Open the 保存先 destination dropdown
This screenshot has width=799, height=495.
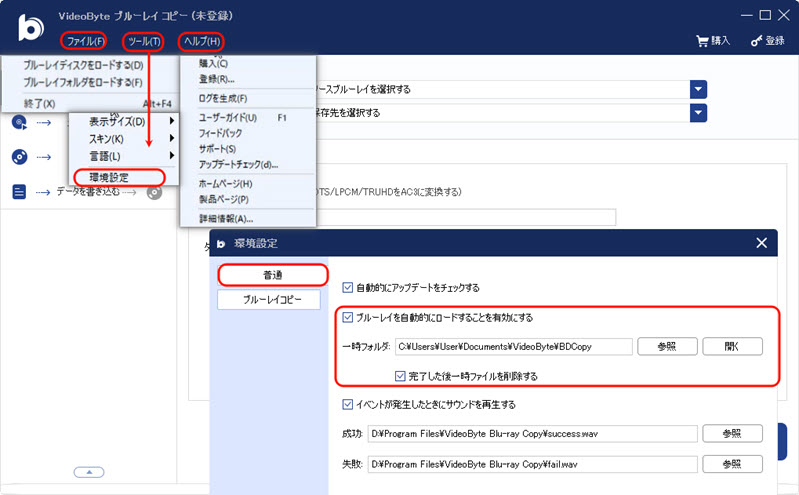coord(698,113)
